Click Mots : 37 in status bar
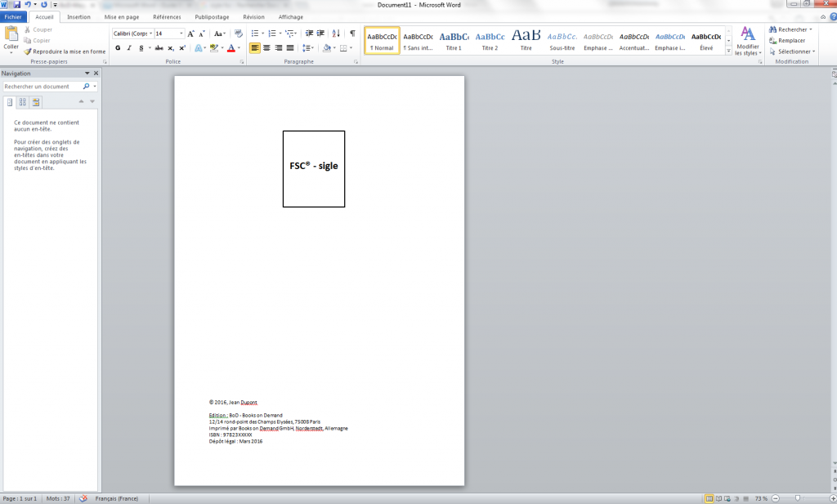The height and width of the screenshot is (504, 837). click(x=58, y=498)
